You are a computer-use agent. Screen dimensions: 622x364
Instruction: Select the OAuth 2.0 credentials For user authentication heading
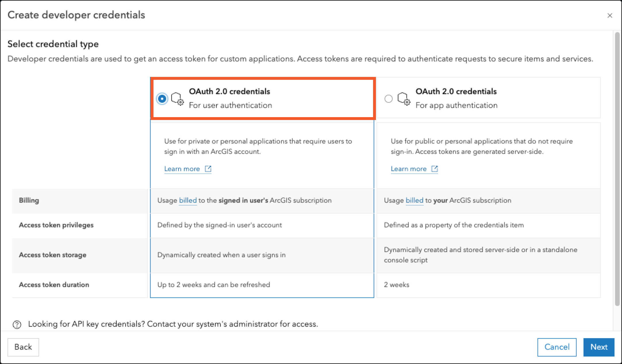click(x=230, y=98)
